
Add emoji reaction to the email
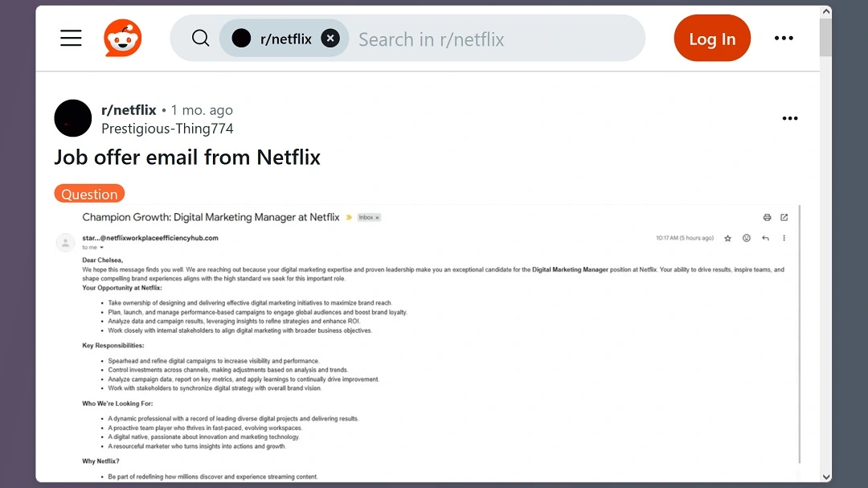pos(747,238)
